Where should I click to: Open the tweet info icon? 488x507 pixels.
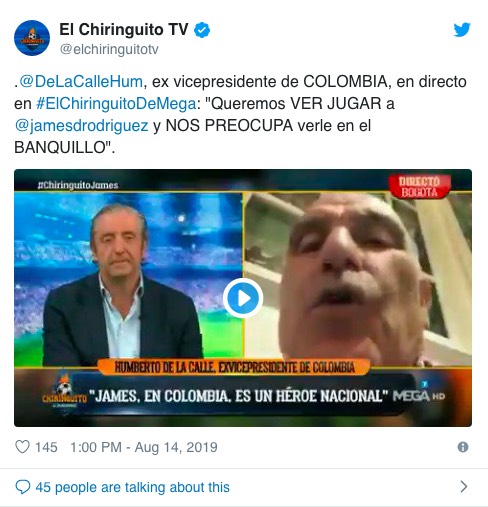coord(463,447)
